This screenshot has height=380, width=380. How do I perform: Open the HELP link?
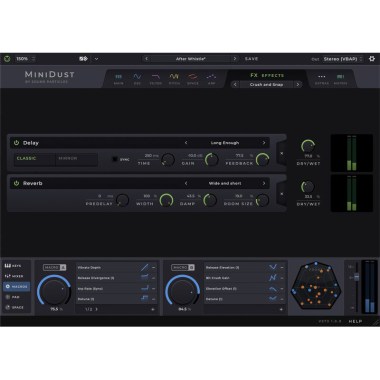[355, 321]
